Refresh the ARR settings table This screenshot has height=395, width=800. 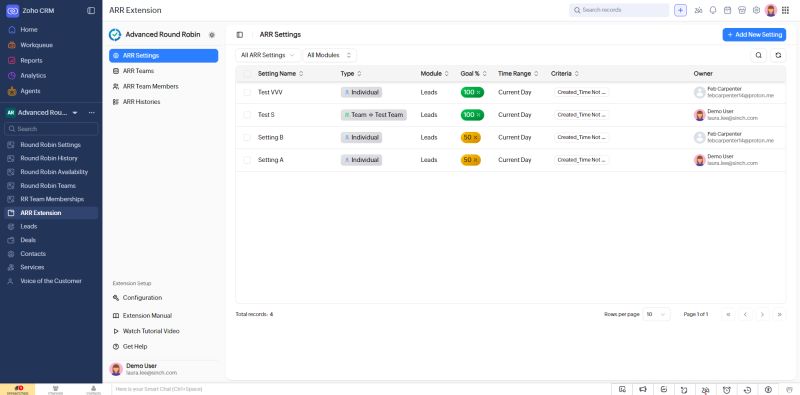(778, 55)
